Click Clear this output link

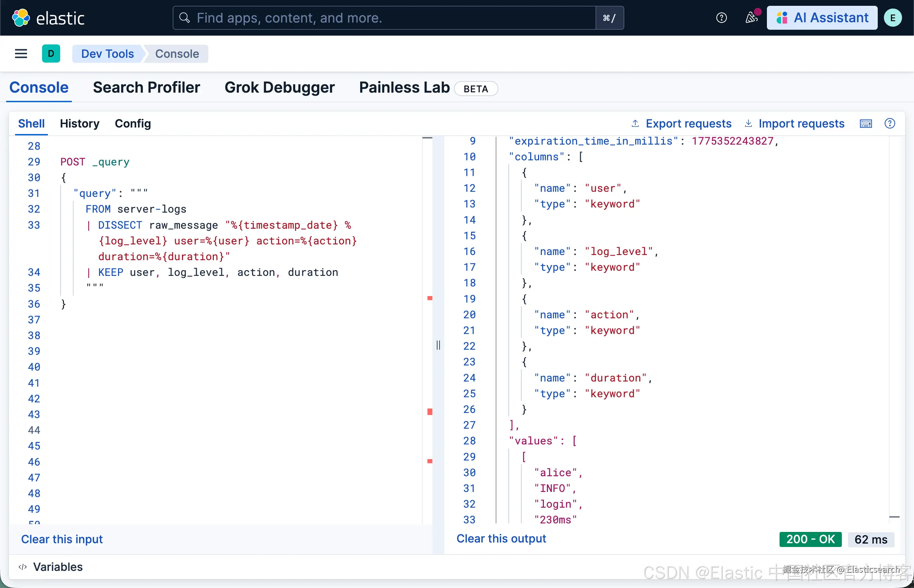click(501, 538)
